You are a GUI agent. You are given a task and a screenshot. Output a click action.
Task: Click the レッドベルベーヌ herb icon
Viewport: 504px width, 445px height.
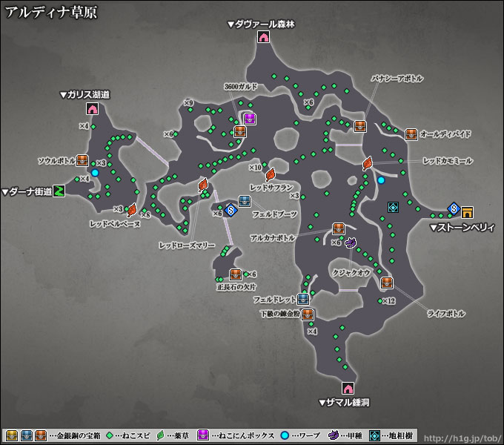(x=132, y=210)
